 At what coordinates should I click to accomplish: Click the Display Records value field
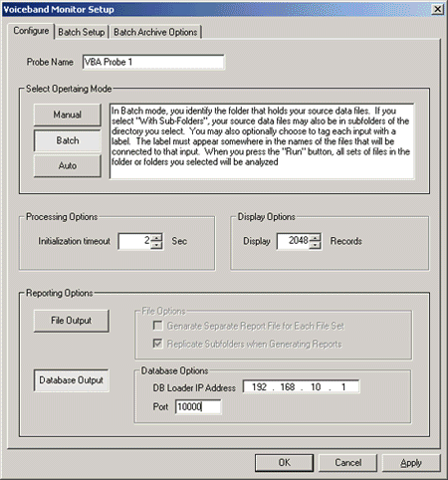(x=294, y=241)
